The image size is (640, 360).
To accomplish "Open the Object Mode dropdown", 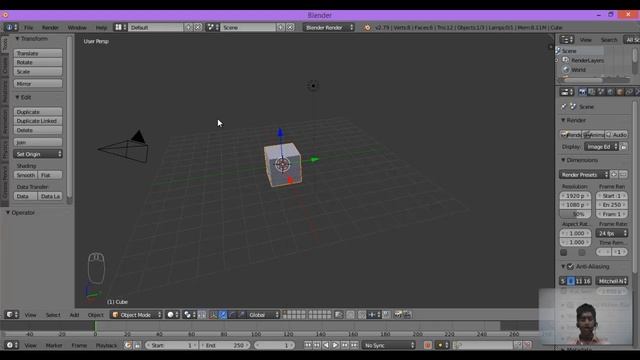I will click(137, 315).
